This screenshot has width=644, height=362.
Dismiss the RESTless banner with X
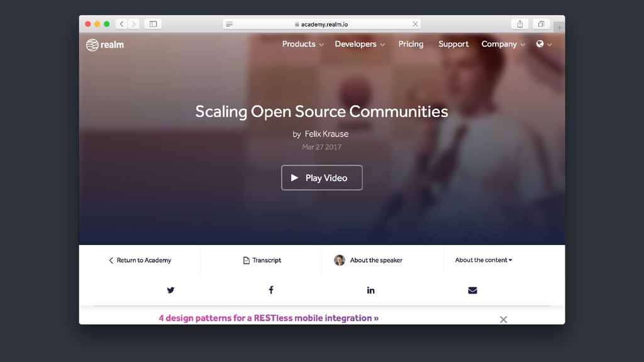coord(504,319)
